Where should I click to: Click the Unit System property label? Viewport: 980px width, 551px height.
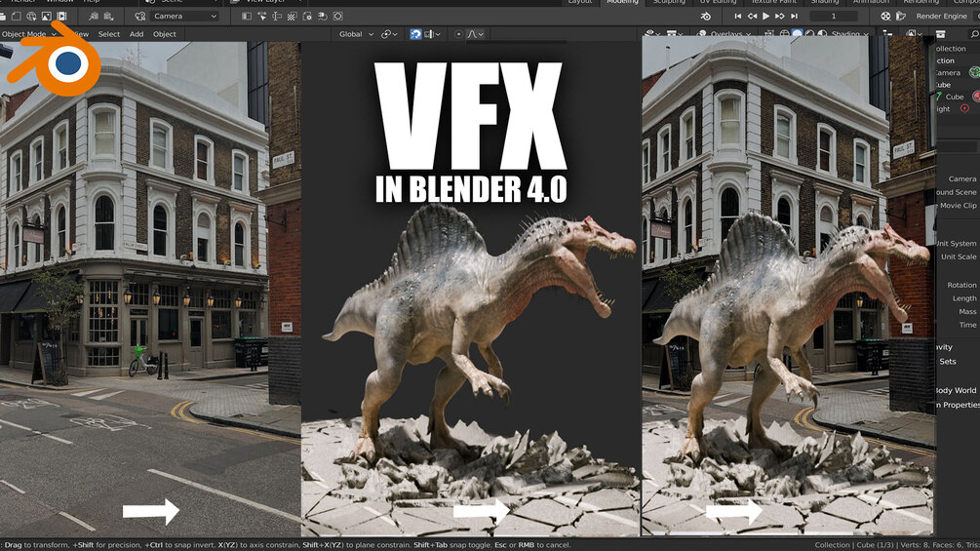point(957,244)
